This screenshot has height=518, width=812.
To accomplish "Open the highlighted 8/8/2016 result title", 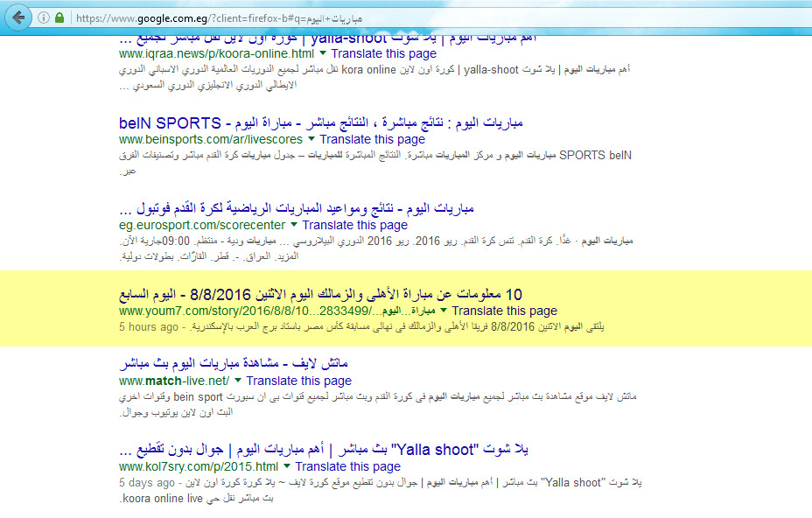I will (x=320, y=294).
